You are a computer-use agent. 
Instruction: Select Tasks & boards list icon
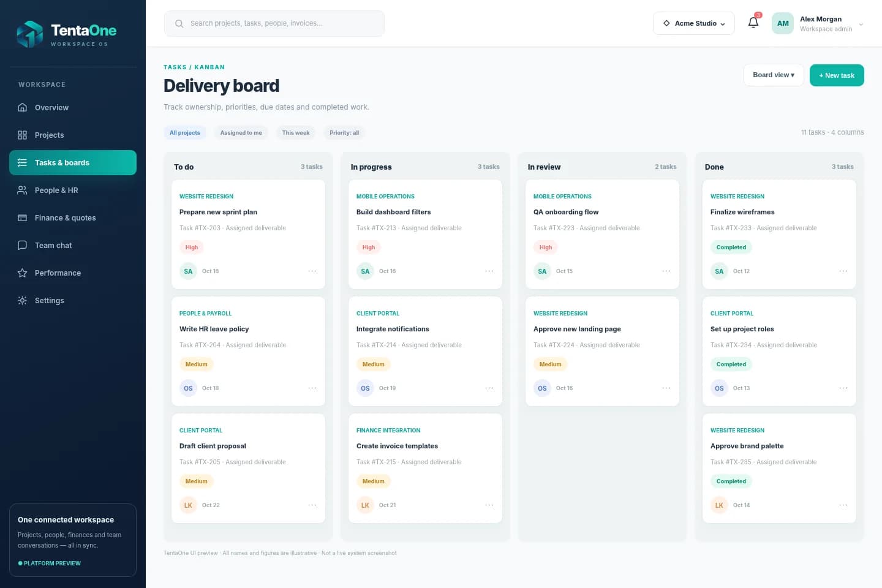click(x=23, y=162)
